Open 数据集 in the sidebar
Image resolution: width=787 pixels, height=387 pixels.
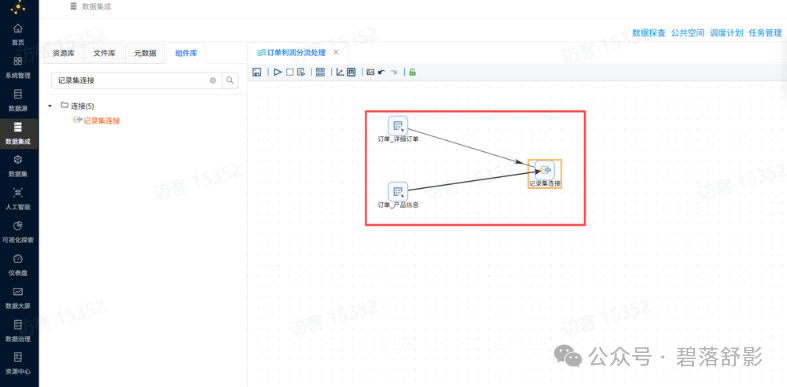18,166
